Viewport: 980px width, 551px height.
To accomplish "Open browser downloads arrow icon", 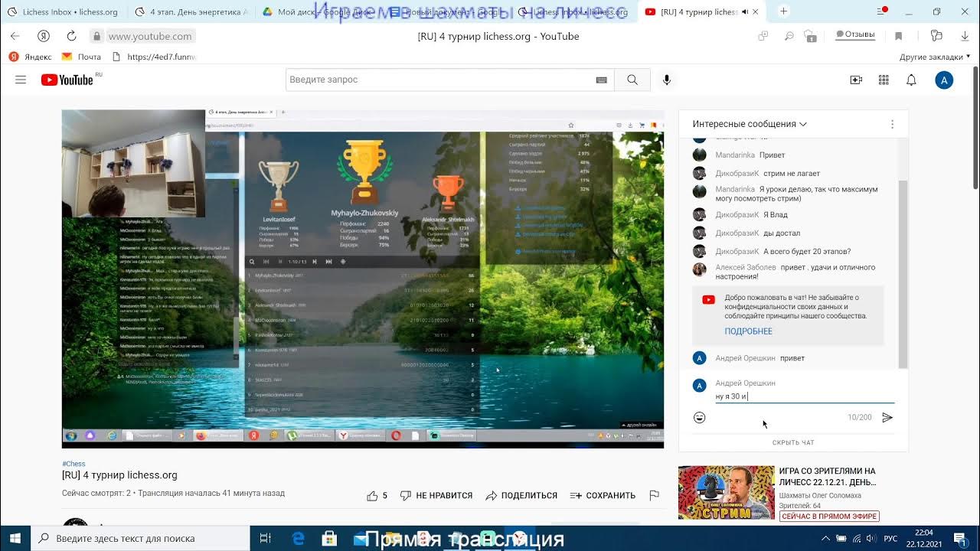I will click(x=965, y=35).
